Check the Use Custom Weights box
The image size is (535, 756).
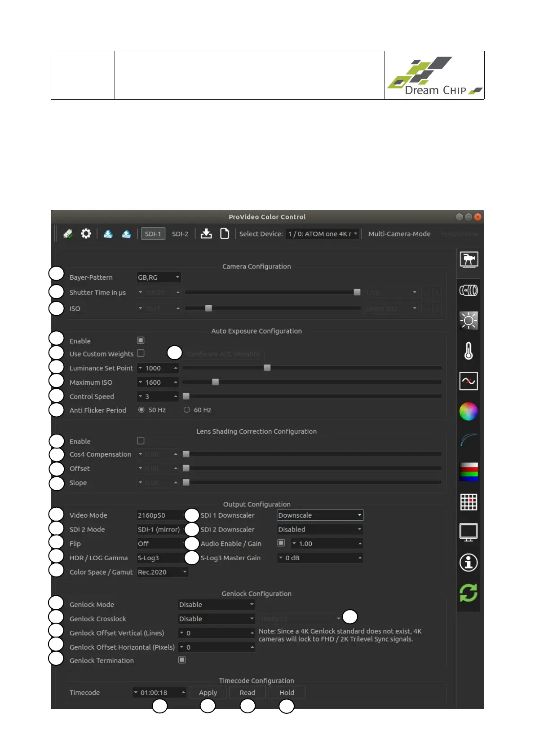click(x=141, y=353)
